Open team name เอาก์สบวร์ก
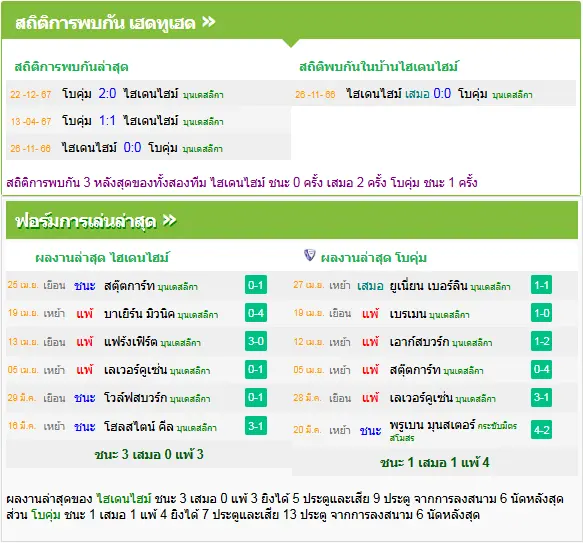 pos(419,341)
